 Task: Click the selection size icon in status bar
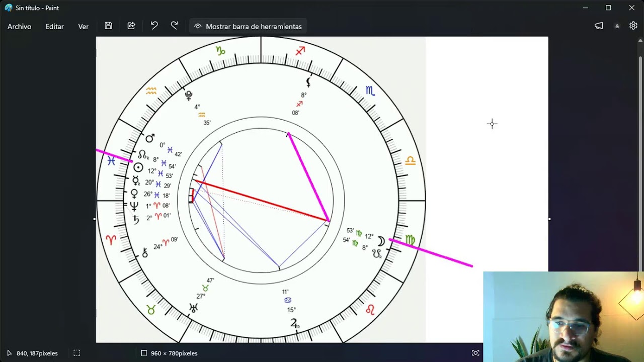pyautogui.click(x=77, y=353)
